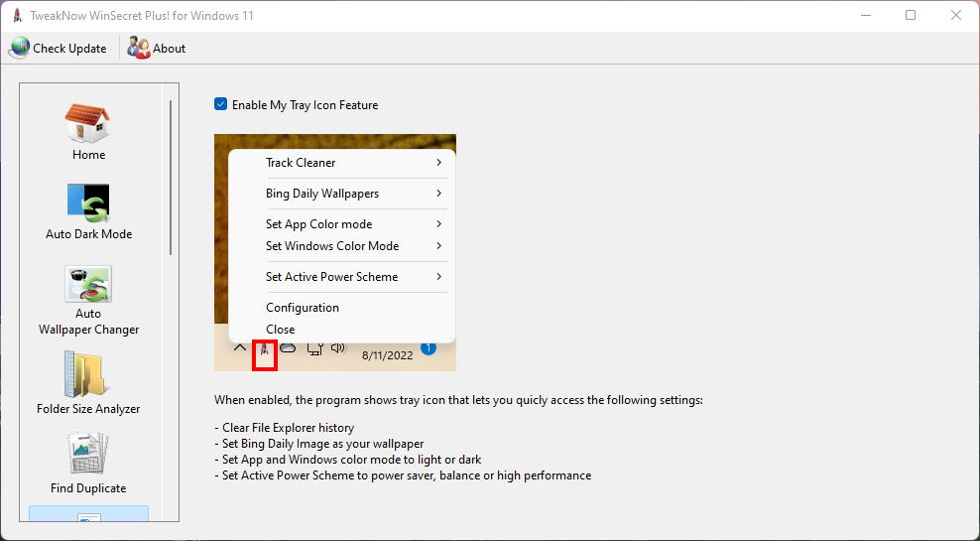Click 'Set Active Power Scheme' description line
The height and width of the screenshot is (541, 980).
(403, 475)
